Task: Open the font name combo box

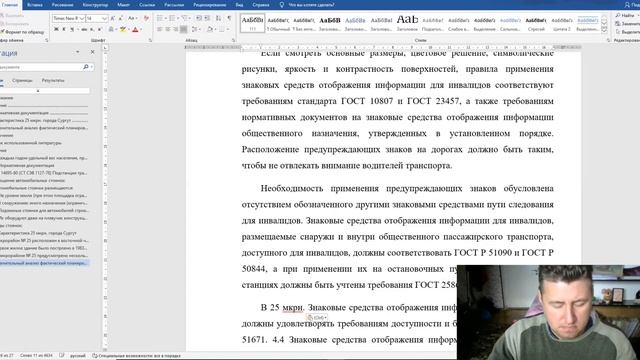Action: pos(68,18)
